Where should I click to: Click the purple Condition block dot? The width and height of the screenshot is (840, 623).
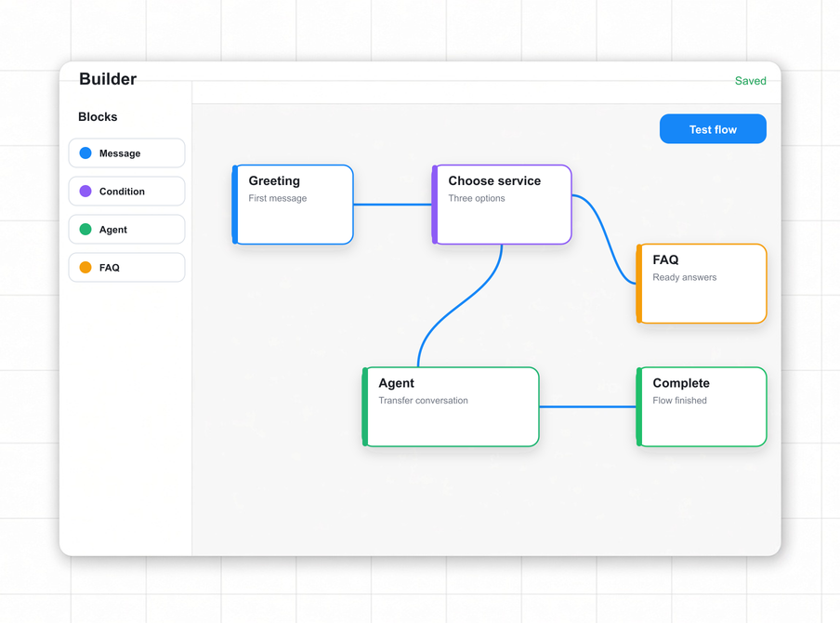pos(85,191)
